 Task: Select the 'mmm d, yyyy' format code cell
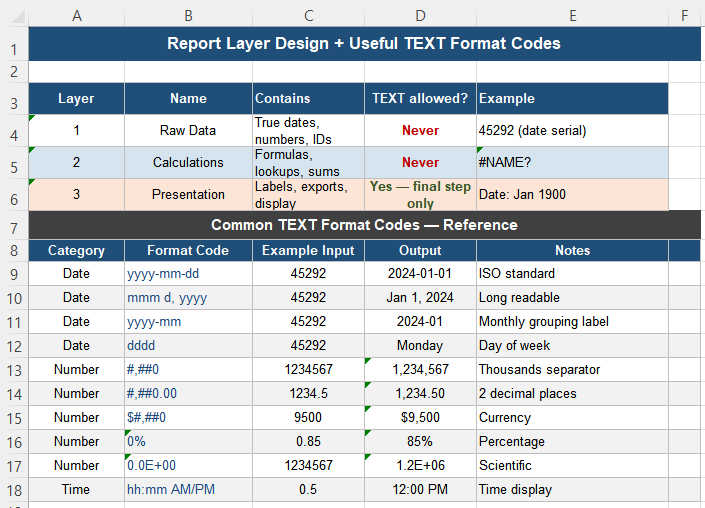click(x=188, y=298)
